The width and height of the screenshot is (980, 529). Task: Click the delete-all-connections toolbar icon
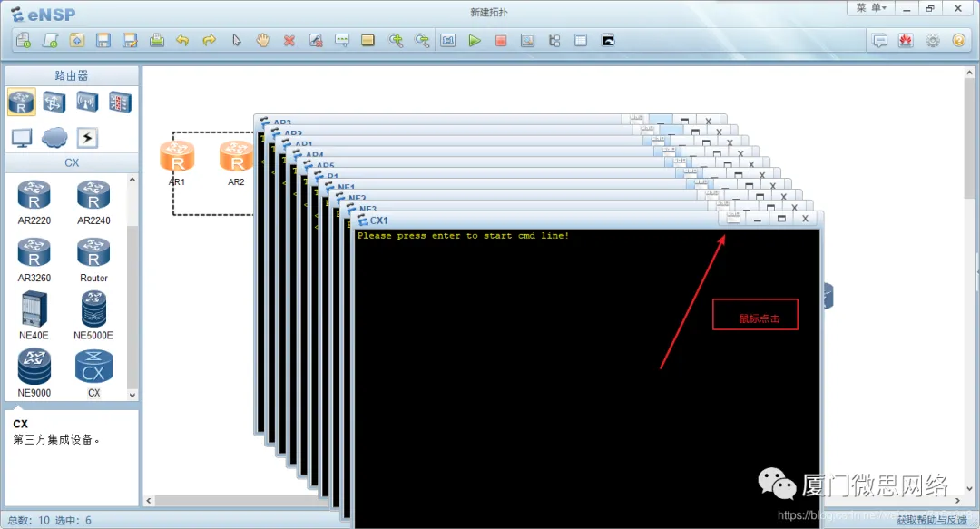pos(316,41)
